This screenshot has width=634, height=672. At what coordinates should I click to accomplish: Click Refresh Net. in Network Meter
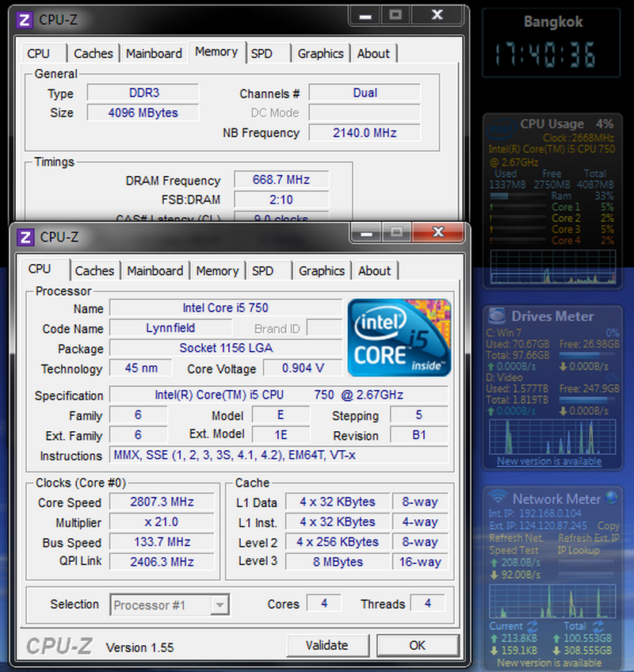pyautogui.click(x=516, y=538)
